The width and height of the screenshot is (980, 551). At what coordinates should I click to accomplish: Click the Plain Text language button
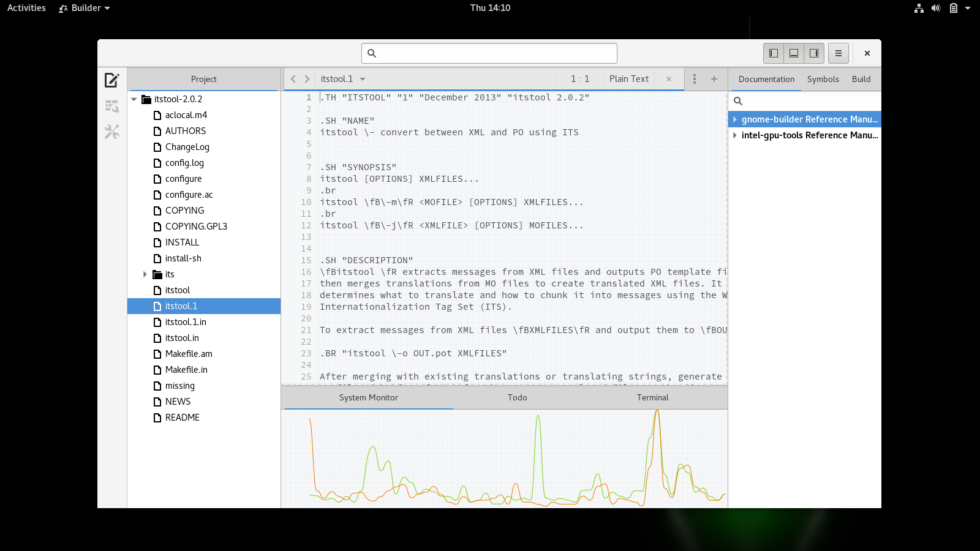click(x=628, y=79)
